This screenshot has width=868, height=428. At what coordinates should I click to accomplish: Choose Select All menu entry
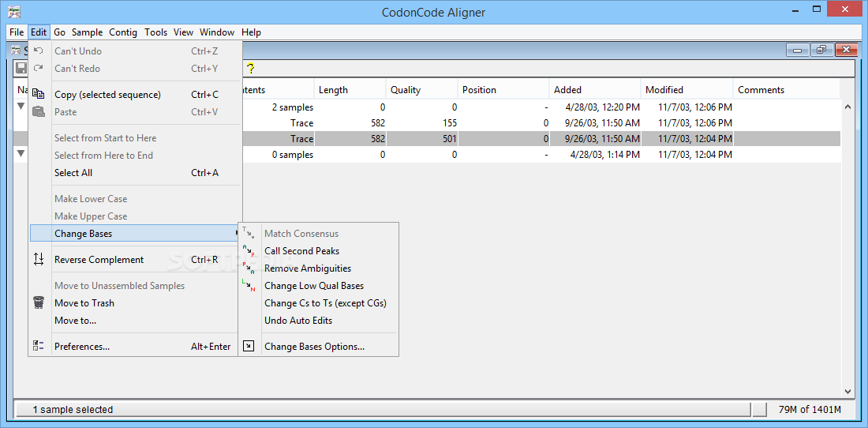click(x=135, y=173)
